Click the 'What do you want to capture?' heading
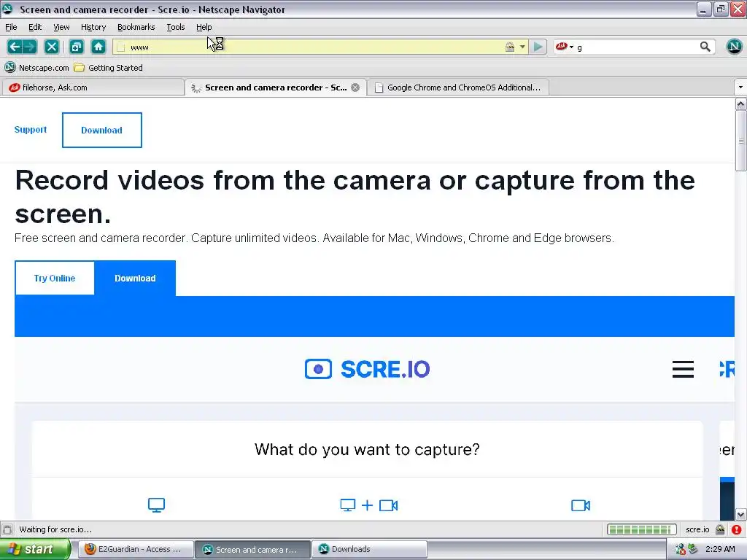This screenshot has width=747, height=560. click(367, 449)
